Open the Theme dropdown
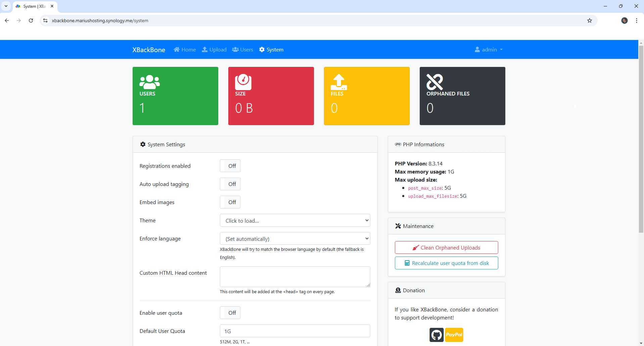Image resolution: width=644 pixels, height=346 pixels. tap(295, 221)
